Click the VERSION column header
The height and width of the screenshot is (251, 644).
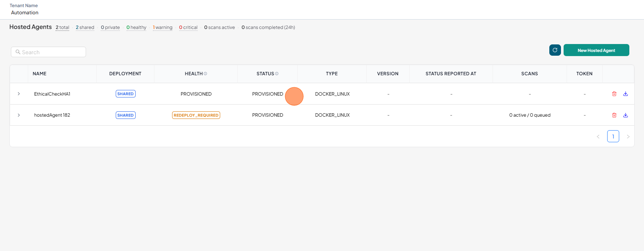[x=388, y=74]
